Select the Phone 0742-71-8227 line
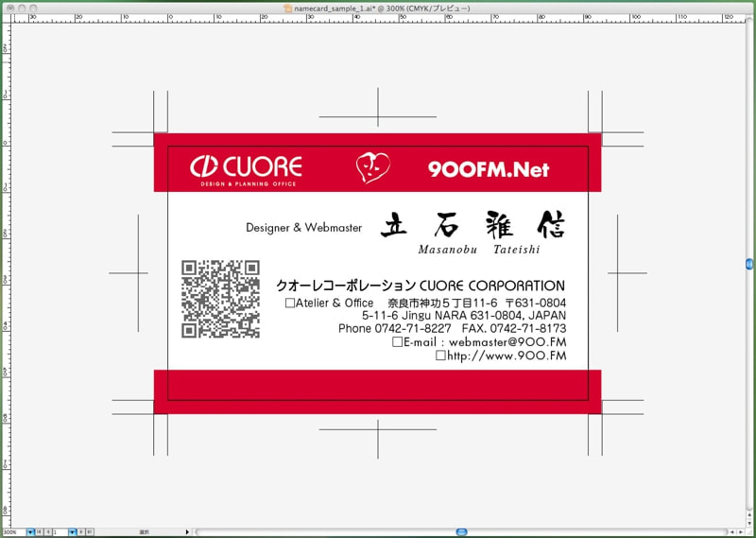 coord(453,329)
